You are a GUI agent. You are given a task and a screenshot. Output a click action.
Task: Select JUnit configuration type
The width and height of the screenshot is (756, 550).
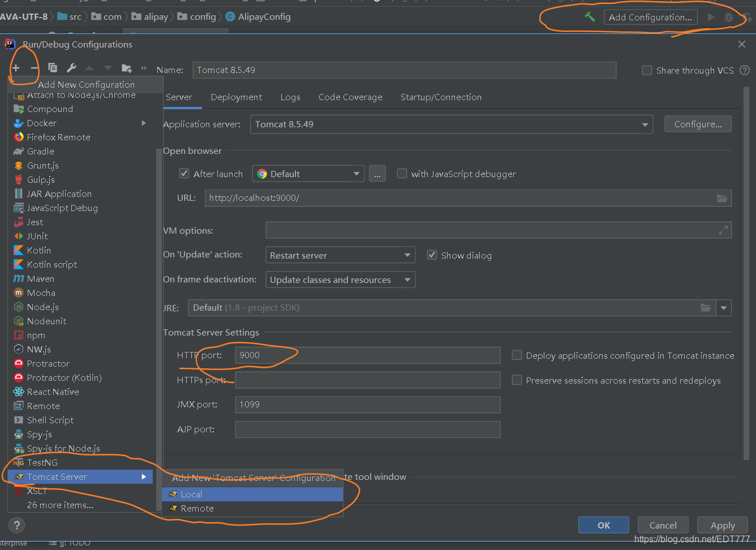coord(80,236)
